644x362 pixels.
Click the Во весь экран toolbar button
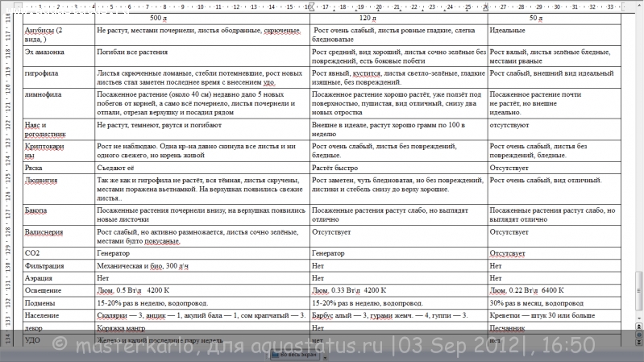(x=295, y=355)
